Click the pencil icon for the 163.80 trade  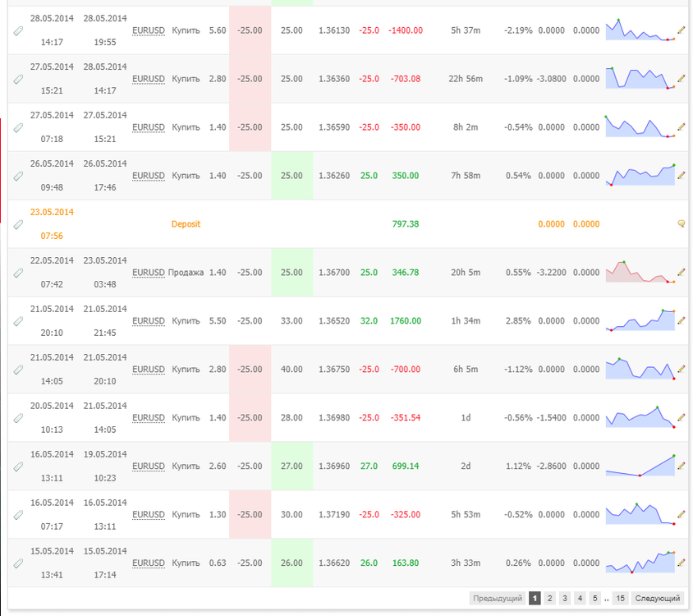click(x=681, y=563)
